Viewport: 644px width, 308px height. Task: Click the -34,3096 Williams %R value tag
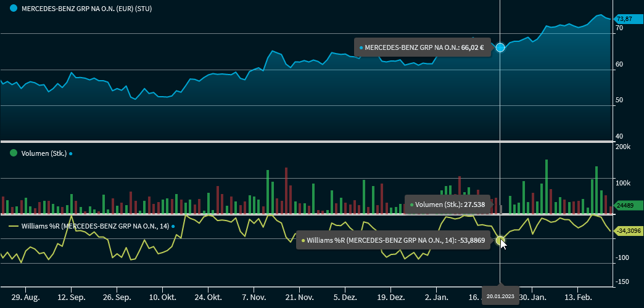tap(629, 231)
